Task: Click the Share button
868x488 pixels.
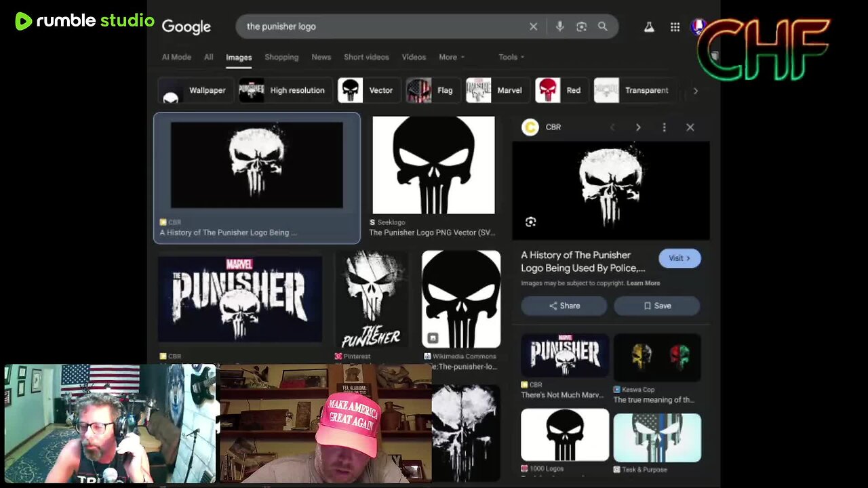Action: 564,306
